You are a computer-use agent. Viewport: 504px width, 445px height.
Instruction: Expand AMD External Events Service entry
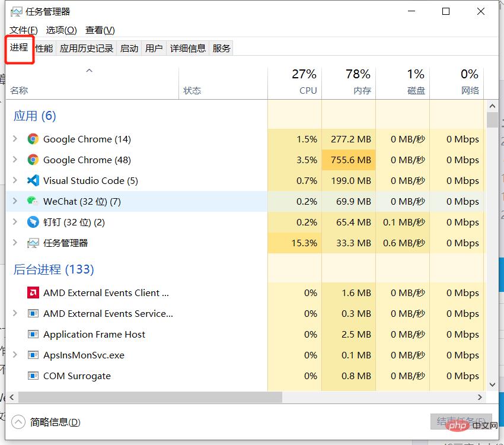click(15, 313)
